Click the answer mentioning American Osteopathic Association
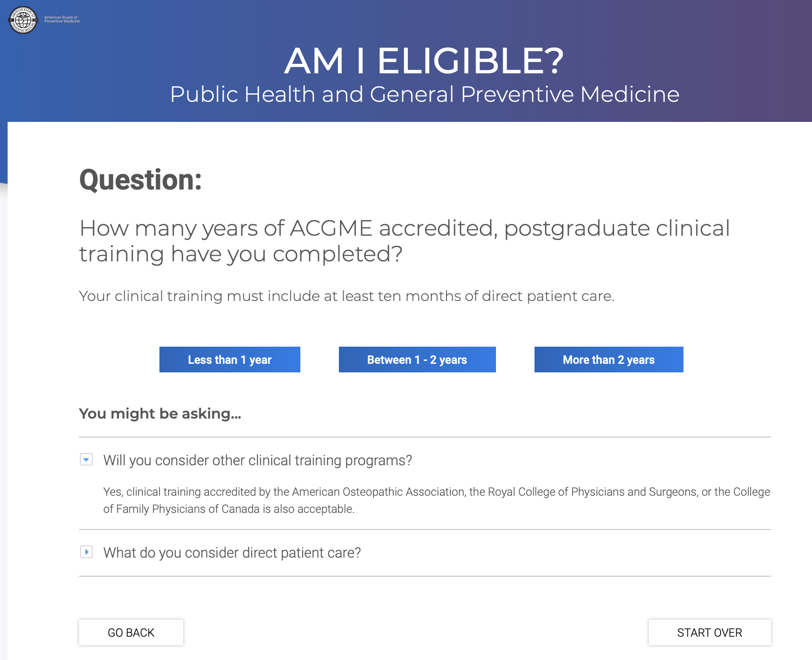 [x=436, y=500]
